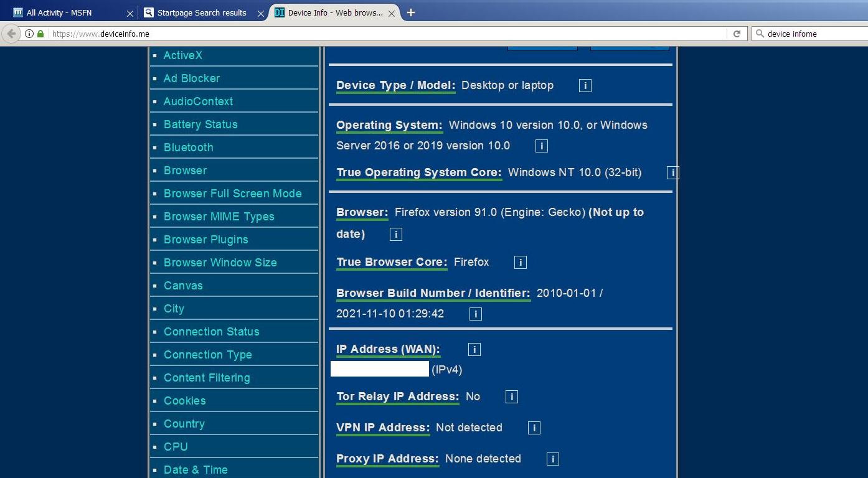The image size is (868, 478).
Task: Open info icon beside Tor Relay IP Address
Action: [x=511, y=397]
